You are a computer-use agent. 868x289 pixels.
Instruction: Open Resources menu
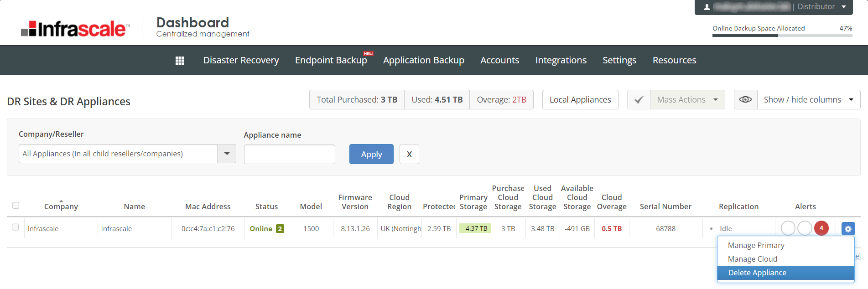pos(674,60)
